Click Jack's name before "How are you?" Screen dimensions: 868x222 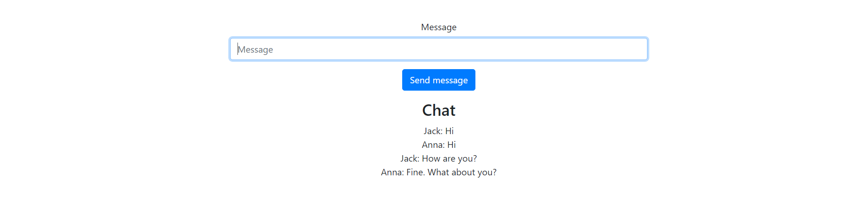410,158
